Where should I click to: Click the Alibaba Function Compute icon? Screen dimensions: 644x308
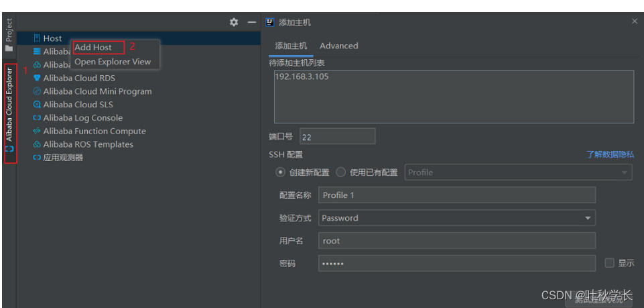(37, 131)
